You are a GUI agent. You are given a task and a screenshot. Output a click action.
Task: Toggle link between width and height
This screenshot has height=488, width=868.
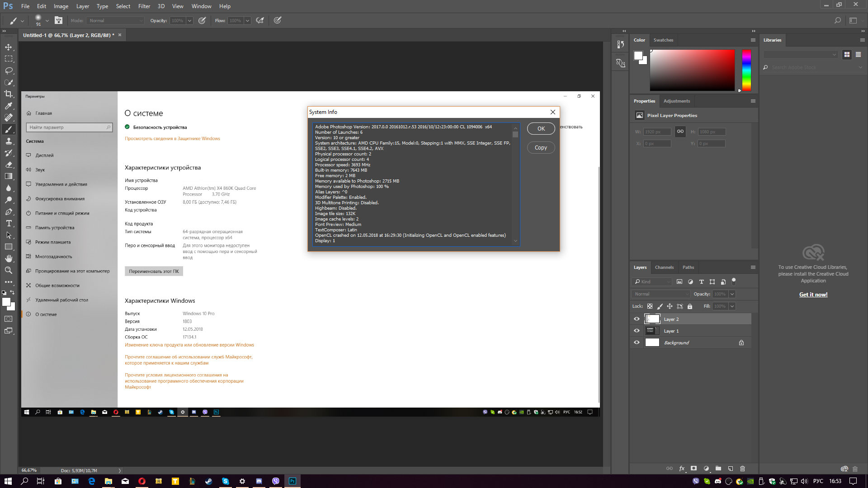(680, 131)
